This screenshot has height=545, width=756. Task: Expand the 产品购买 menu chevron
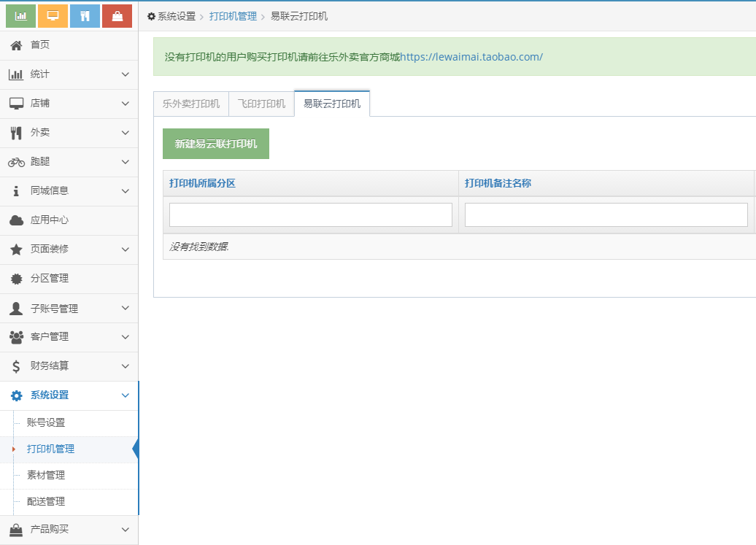[126, 529]
